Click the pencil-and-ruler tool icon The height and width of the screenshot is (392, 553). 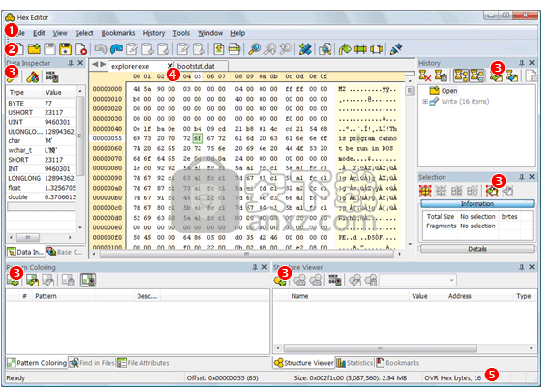pyautogui.click(x=305, y=49)
